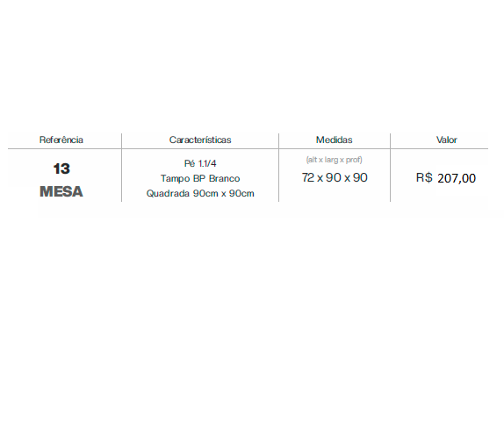Viewport: 504px width, 423px height.
Task: Click the Pé 1.1/4 text
Action: pos(200,163)
